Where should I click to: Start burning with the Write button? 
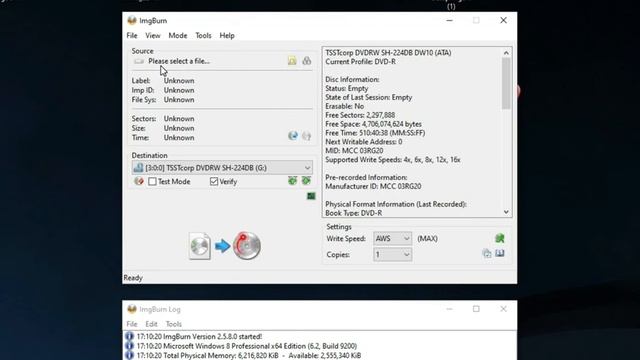(225, 246)
